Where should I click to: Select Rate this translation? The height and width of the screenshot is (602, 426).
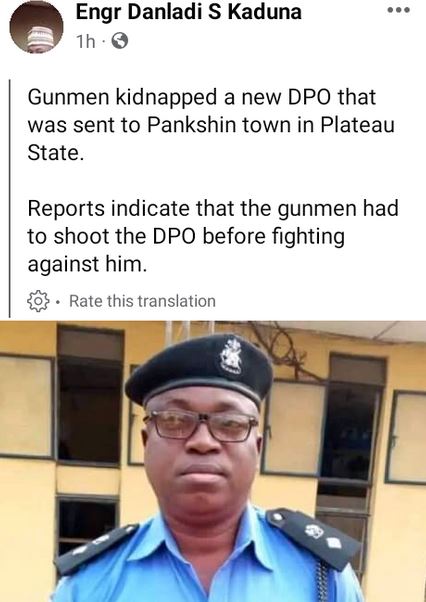pyautogui.click(x=142, y=301)
